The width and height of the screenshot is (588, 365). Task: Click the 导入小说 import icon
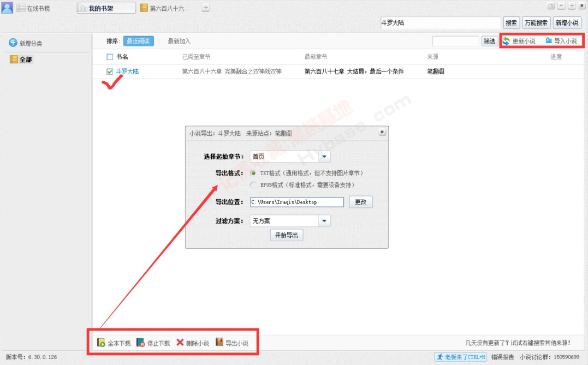point(549,40)
